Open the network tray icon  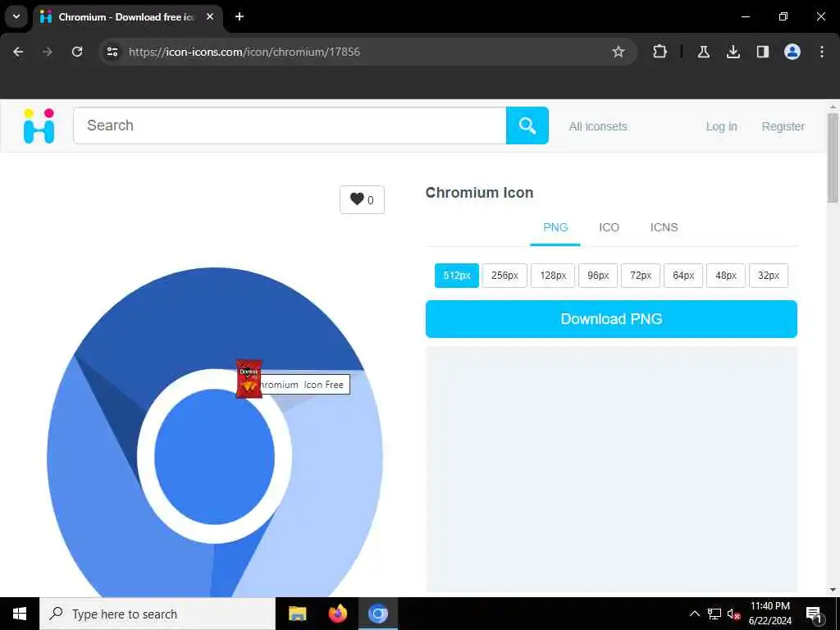pyautogui.click(x=714, y=614)
